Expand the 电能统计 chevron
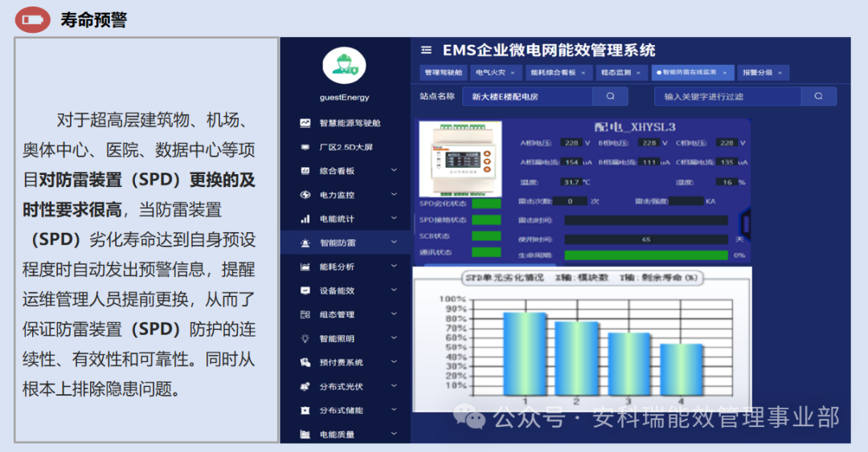 click(x=394, y=218)
